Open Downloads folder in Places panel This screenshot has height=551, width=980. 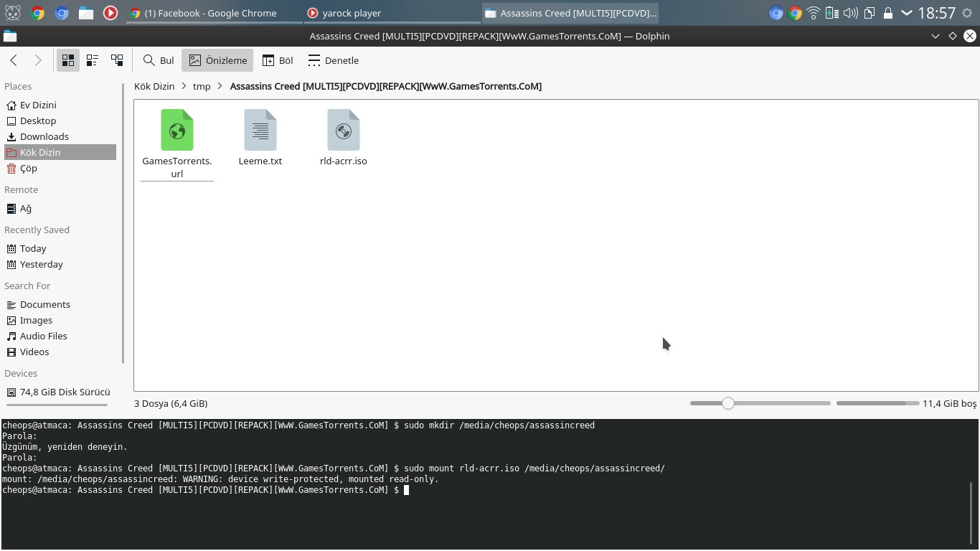pyautogui.click(x=44, y=136)
